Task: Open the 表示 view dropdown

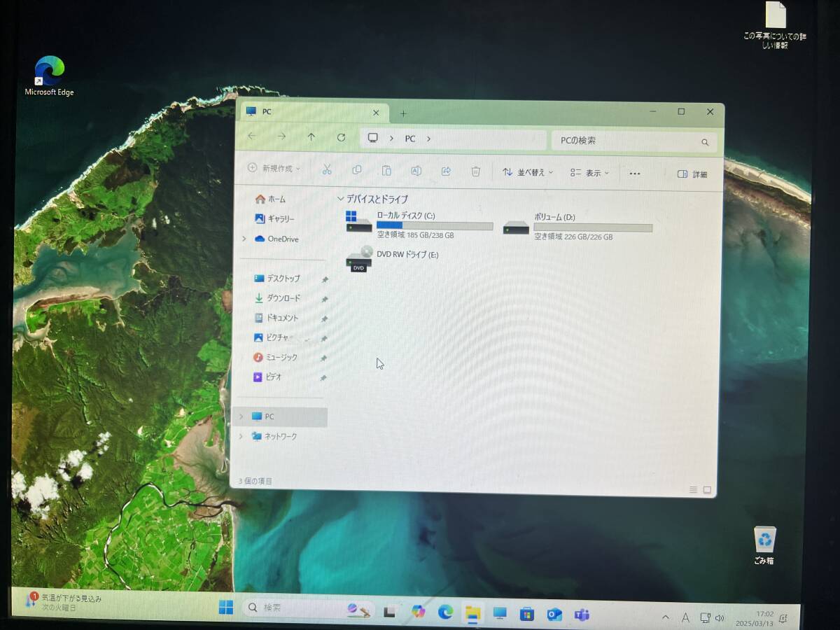Action: 589,173
